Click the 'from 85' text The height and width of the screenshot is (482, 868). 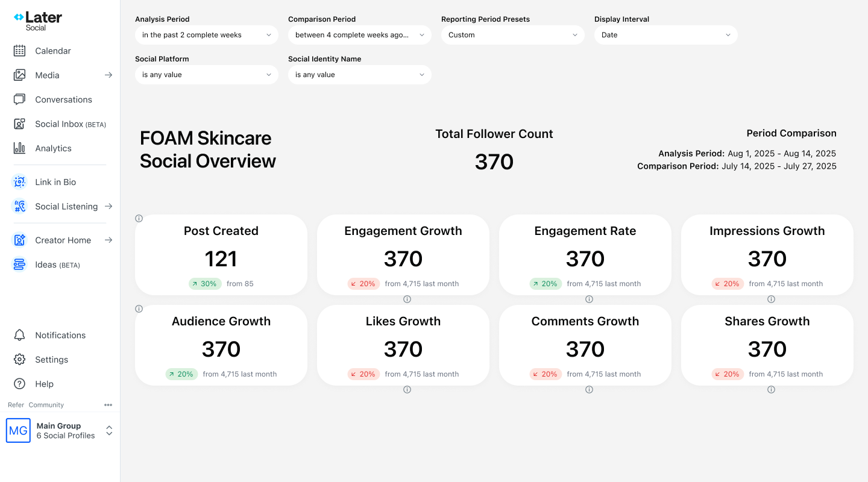tap(240, 284)
